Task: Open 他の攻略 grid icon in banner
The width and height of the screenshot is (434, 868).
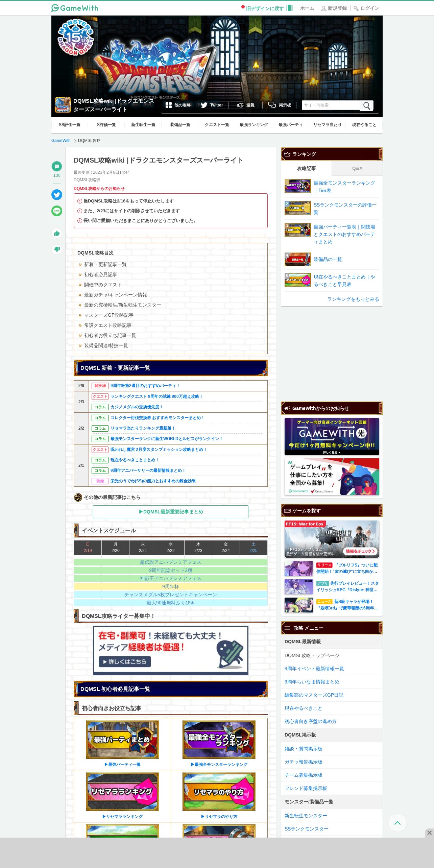Action: (x=178, y=105)
